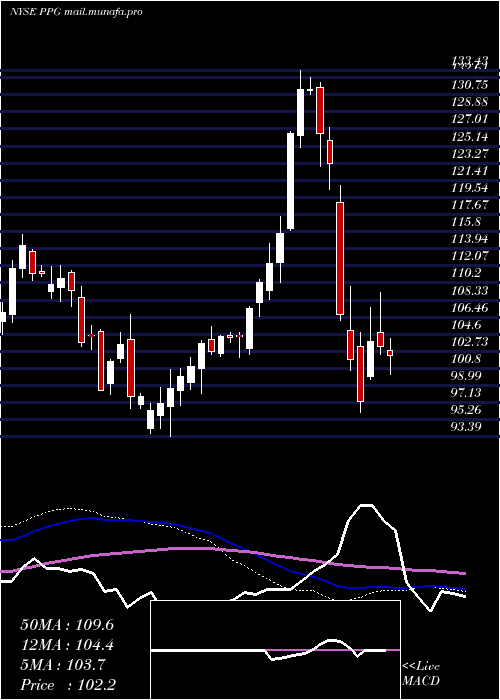Click the large red candle dropping to 106
This screenshot has height=700, width=500.
coord(340,259)
